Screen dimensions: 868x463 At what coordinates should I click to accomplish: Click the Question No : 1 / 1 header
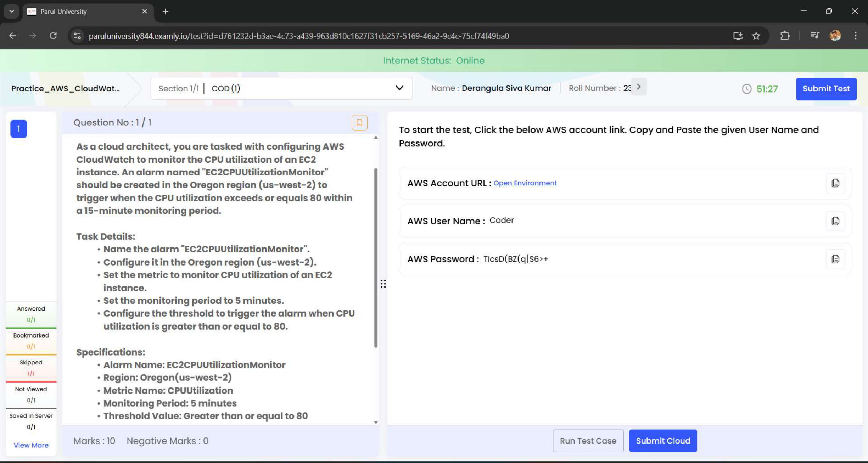point(112,123)
